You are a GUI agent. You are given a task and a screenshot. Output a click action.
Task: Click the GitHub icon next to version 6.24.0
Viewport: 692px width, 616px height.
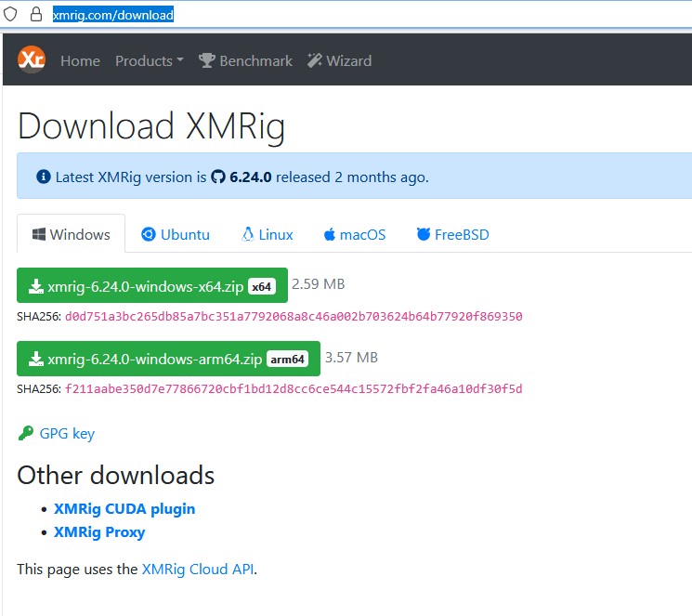(218, 177)
